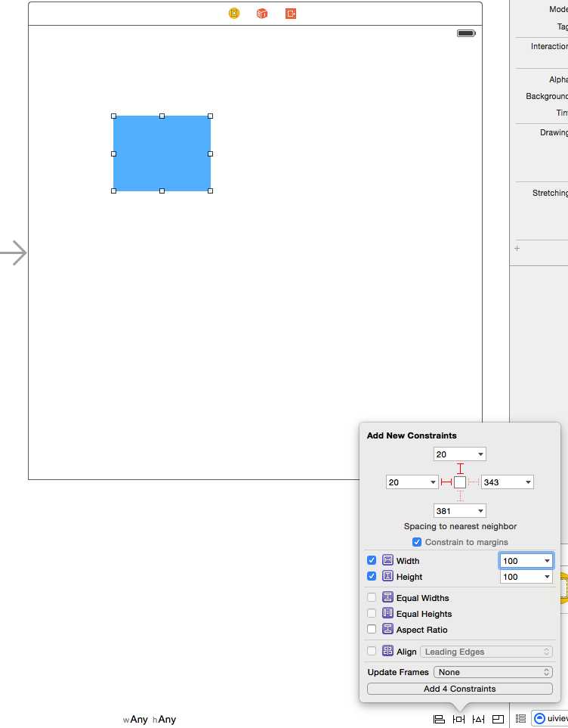Image resolution: width=568 pixels, height=728 pixels.
Task: Enable the Align checkbox
Action: click(372, 651)
